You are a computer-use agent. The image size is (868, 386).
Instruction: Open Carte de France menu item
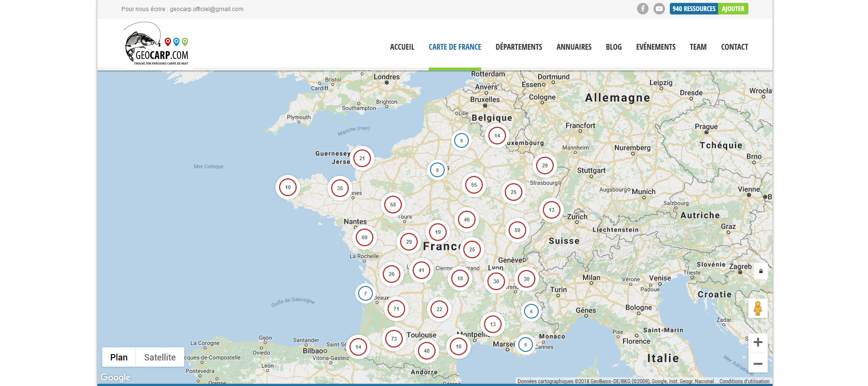coord(455,47)
